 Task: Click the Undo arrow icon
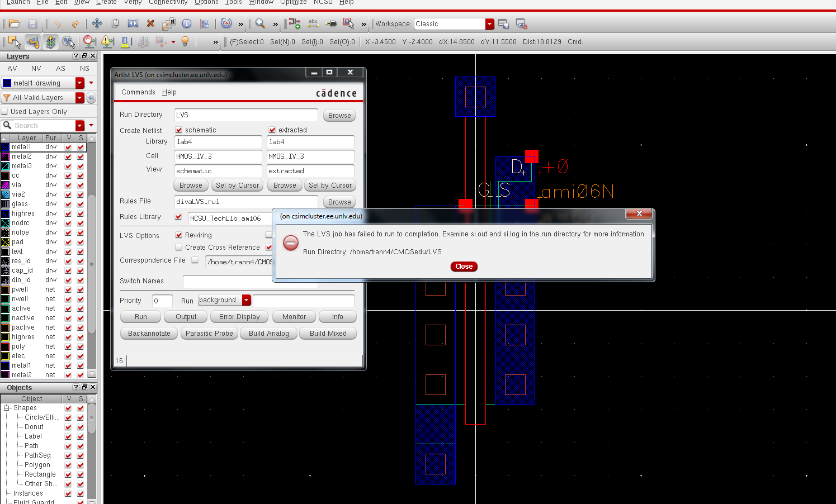pyautogui.click(x=57, y=23)
